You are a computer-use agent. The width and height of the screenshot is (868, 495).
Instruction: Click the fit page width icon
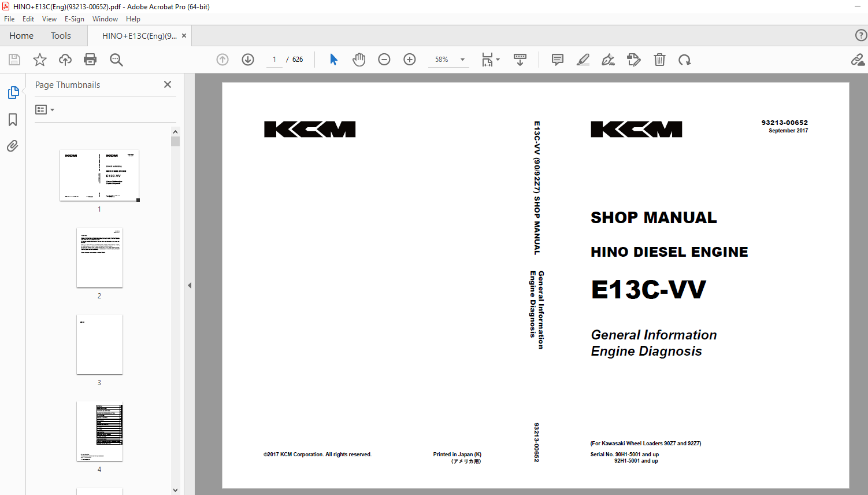(x=488, y=60)
